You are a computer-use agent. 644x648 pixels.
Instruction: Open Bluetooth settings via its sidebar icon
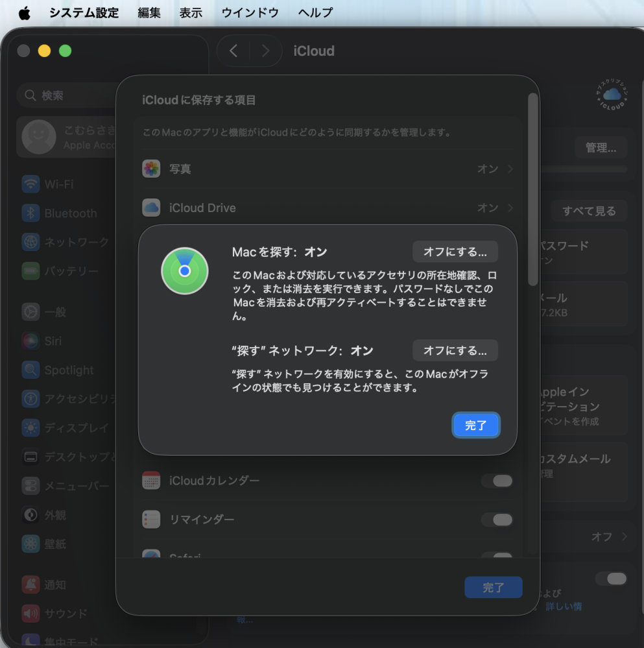(30, 213)
